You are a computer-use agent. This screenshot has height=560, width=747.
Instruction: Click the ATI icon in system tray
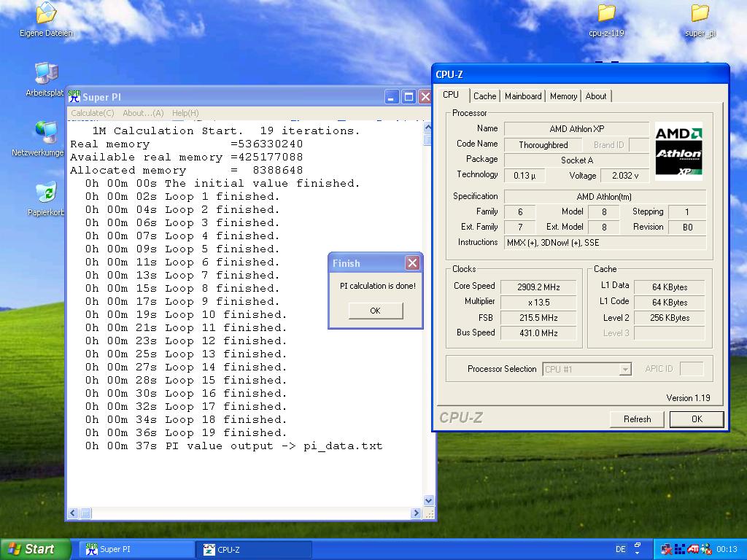coord(693,549)
